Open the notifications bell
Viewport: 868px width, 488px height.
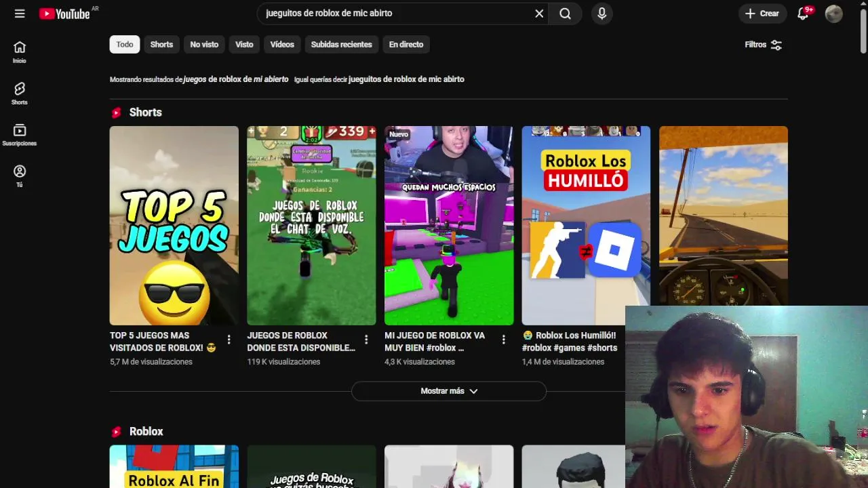[x=804, y=14]
